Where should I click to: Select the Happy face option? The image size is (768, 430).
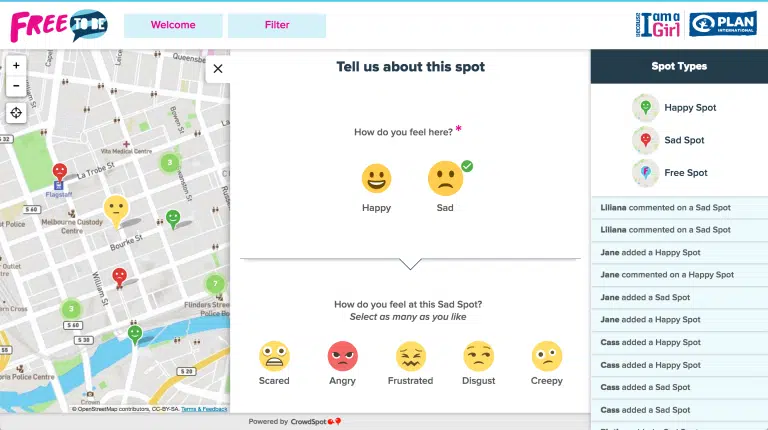click(x=376, y=178)
